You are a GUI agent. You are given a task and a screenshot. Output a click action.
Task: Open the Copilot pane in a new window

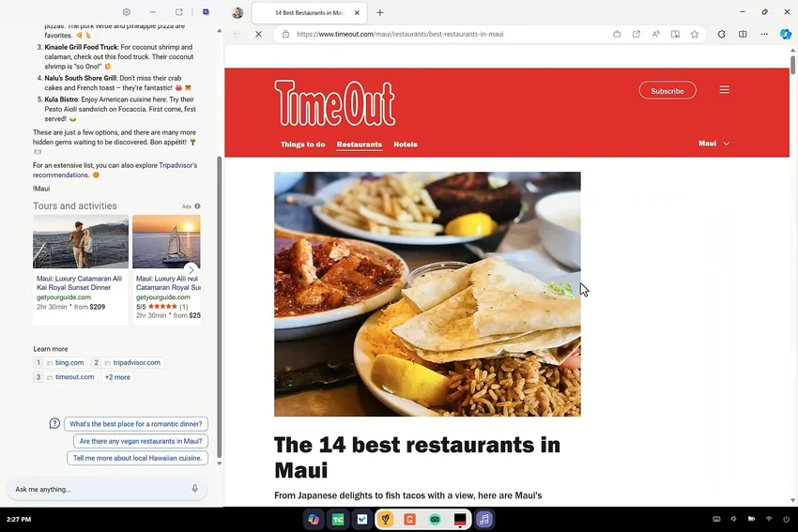coord(179,11)
